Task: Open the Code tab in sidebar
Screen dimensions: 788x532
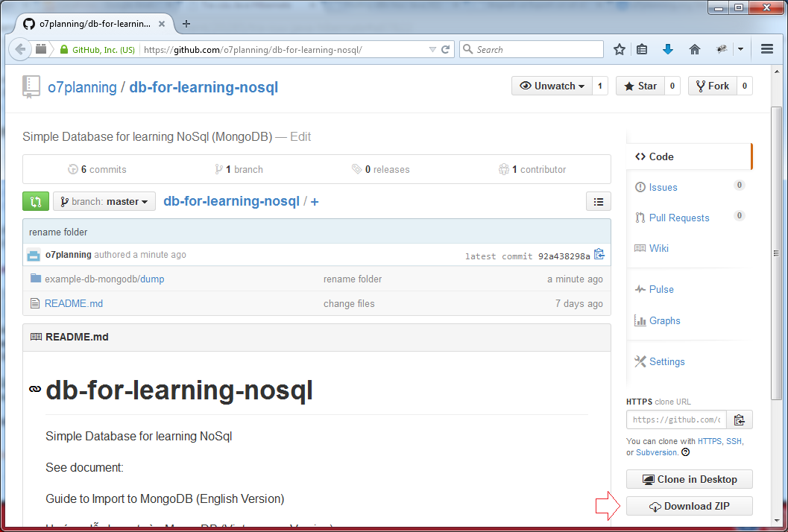Action: click(x=689, y=156)
